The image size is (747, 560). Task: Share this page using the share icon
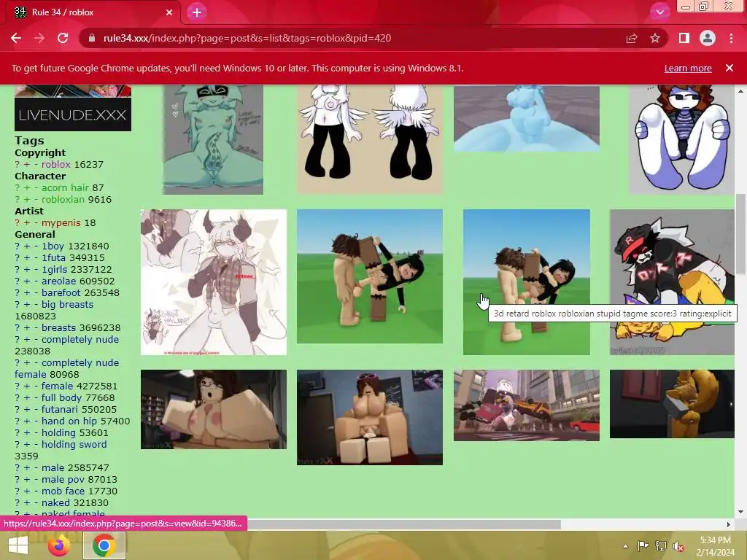(632, 38)
